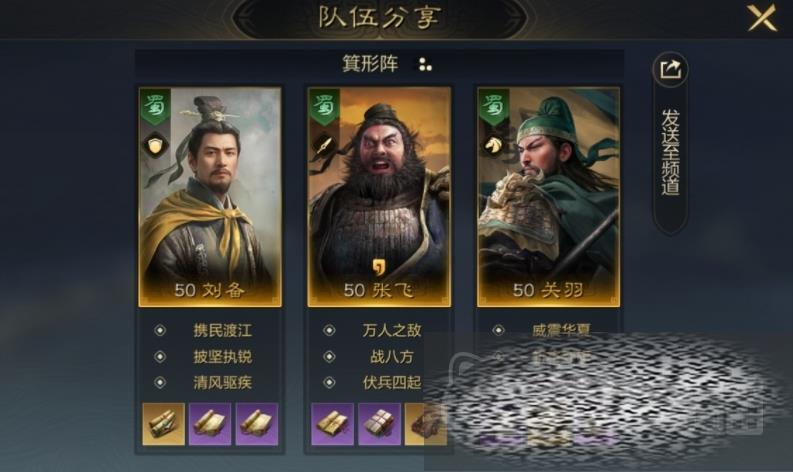Open the 战八方 skill
The height and width of the screenshot is (472, 793).
(391, 357)
